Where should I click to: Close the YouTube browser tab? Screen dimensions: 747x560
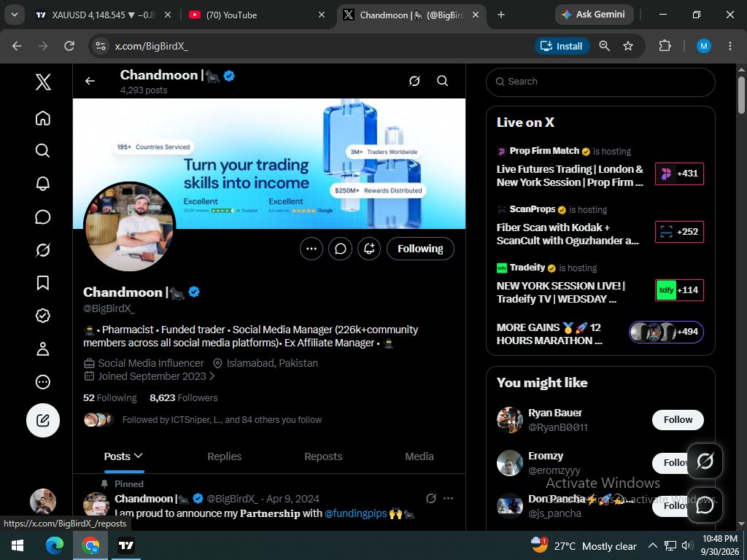322,15
